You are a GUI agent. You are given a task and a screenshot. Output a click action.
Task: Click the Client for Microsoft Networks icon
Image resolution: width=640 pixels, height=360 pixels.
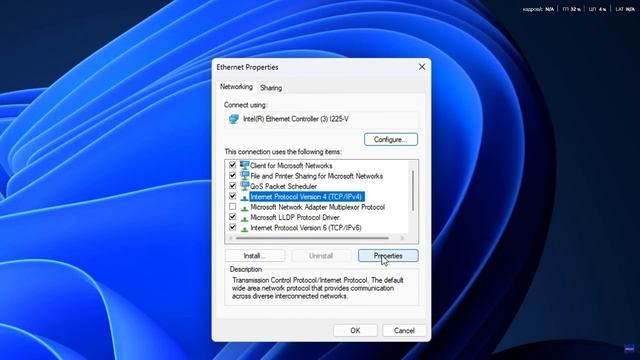click(244, 165)
